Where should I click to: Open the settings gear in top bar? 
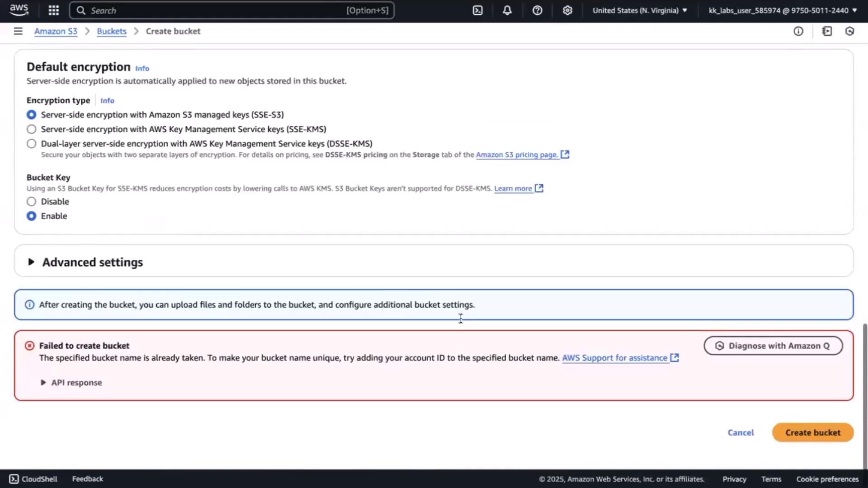pos(567,10)
